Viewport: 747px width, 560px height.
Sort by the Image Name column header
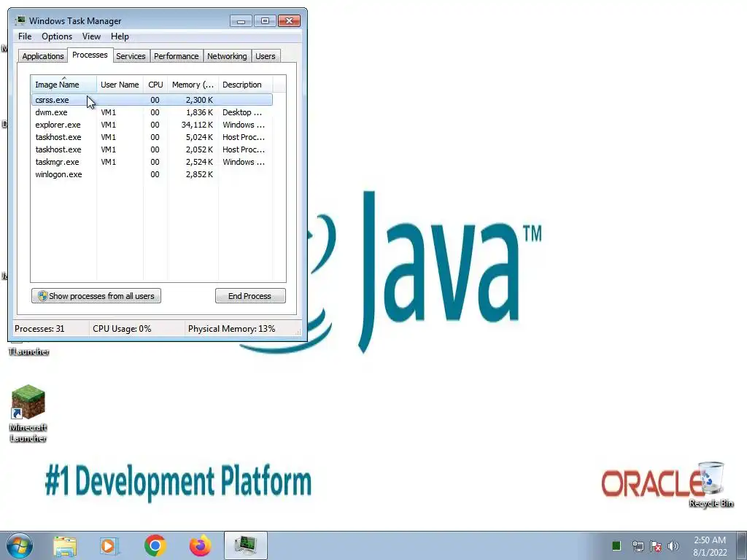pyautogui.click(x=64, y=85)
